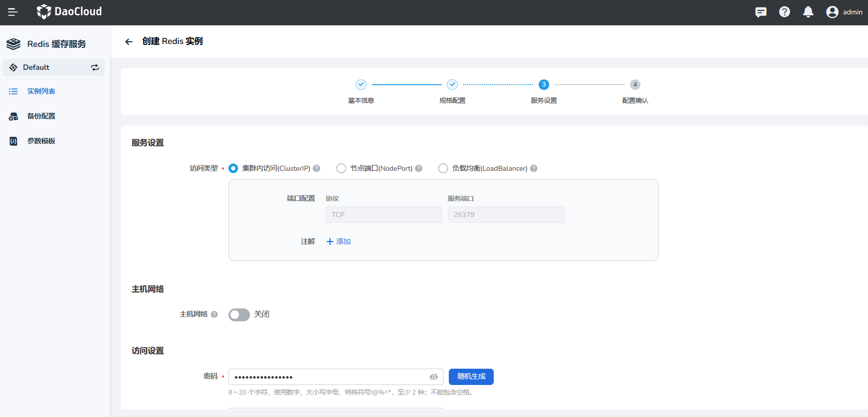Open the help question mark icon
This screenshot has width=868, height=417.
click(784, 12)
